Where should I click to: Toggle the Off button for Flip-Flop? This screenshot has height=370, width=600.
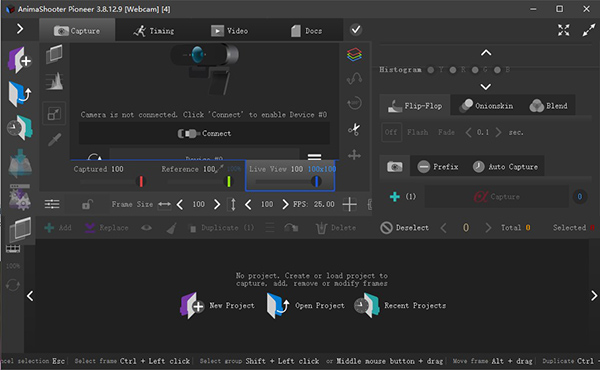(391, 132)
